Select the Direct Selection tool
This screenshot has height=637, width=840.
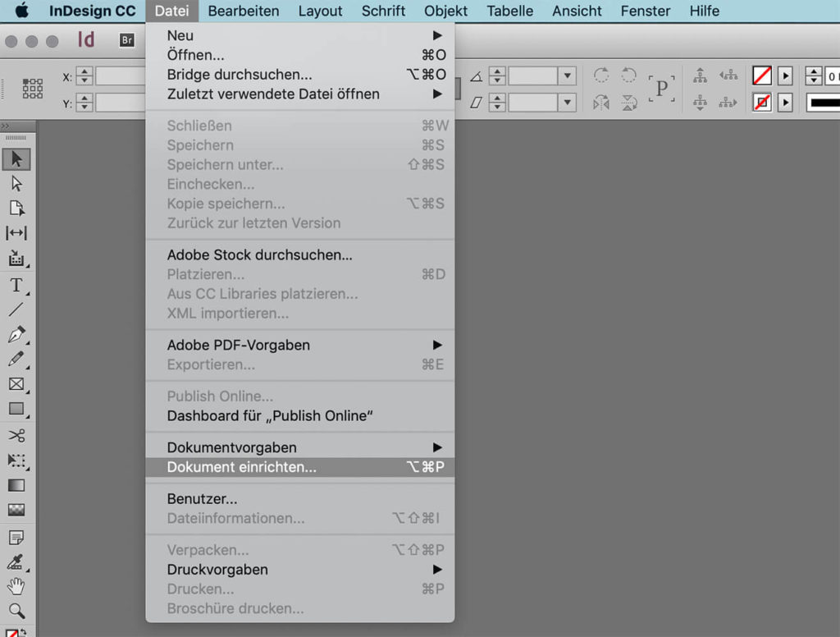[16, 184]
